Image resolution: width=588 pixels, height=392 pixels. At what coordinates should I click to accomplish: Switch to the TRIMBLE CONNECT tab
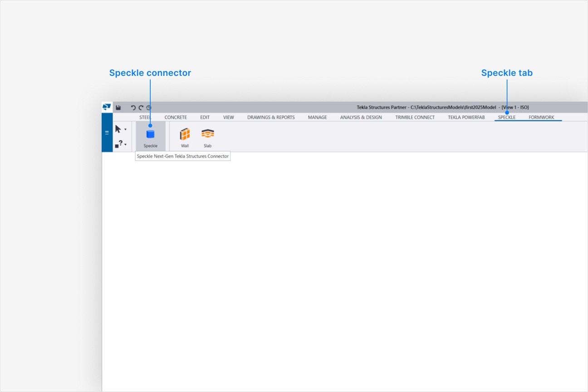tap(415, 117)
